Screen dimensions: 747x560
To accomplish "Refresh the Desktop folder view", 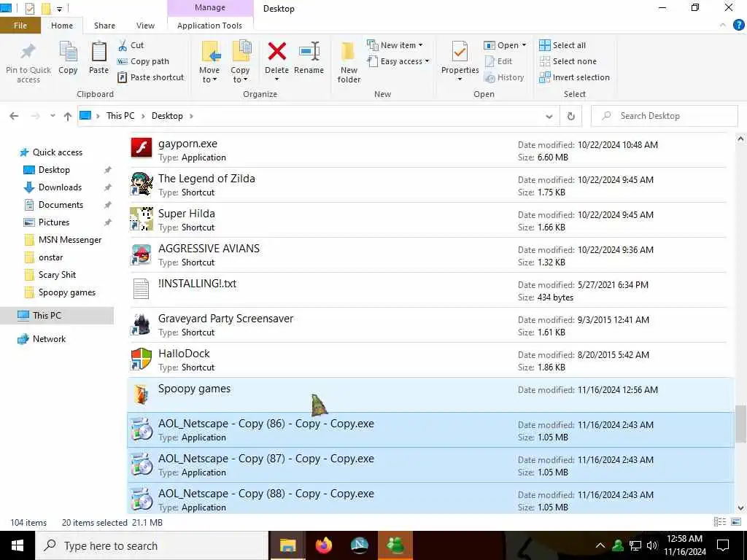I will [x=570, y=116].
